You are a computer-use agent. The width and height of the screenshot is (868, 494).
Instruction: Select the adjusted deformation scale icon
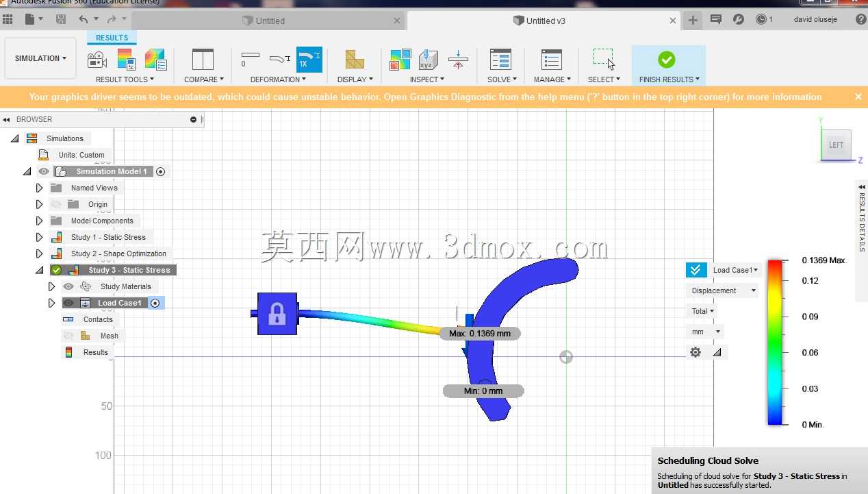pyautogui.click(x=280, y=60)
